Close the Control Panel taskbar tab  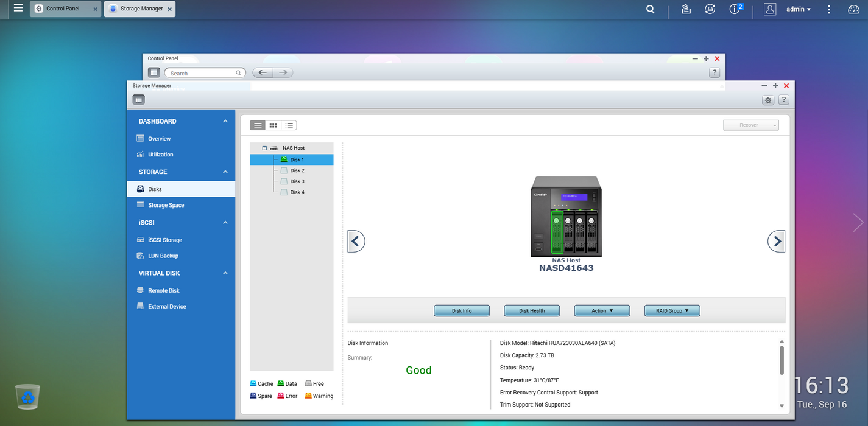pyautogui.click(x=95, y=9)
